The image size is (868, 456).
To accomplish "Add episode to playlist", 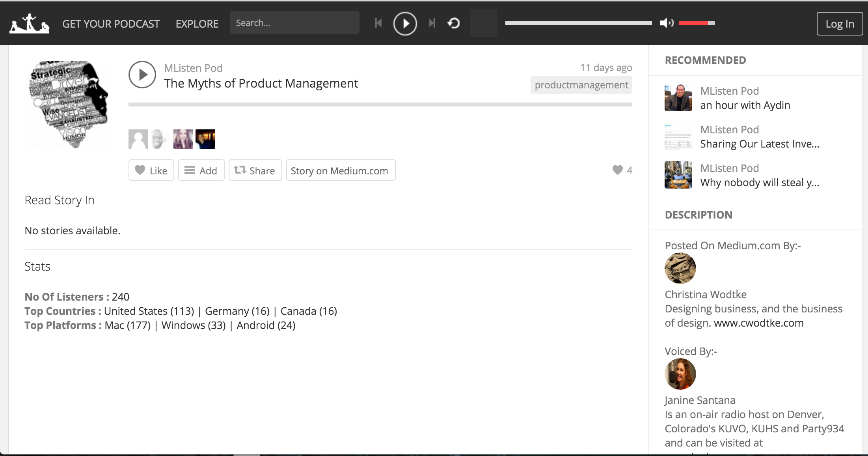I will click(201, 170).
